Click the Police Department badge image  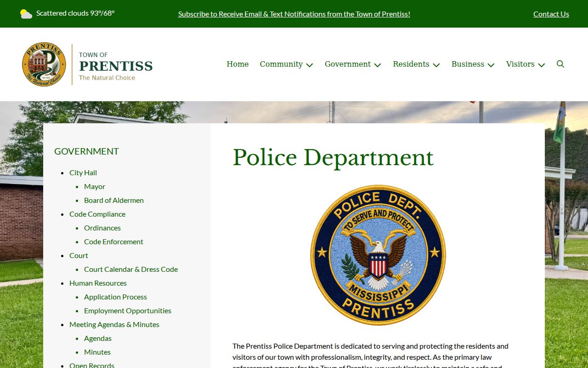[378, 255]
